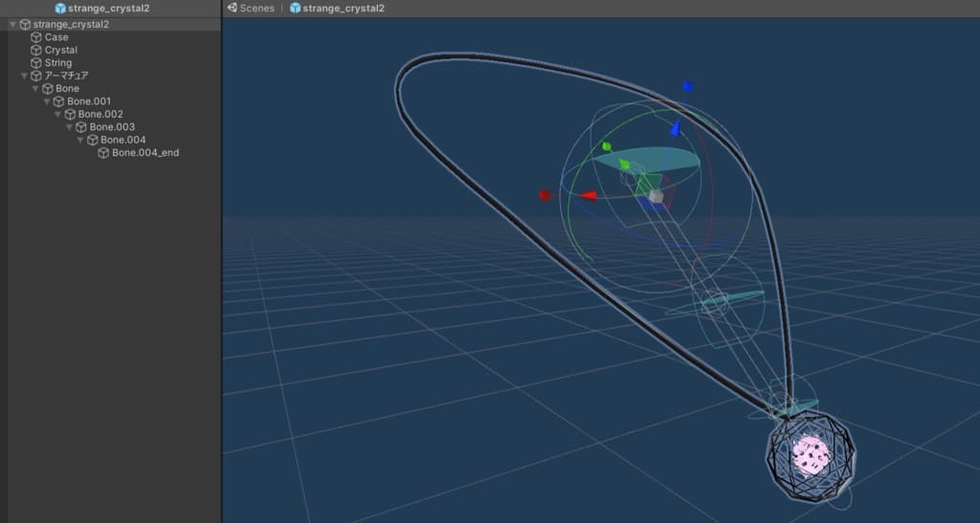Collapse the strange_crystal2 root expander arrow

tap(12, 24)
